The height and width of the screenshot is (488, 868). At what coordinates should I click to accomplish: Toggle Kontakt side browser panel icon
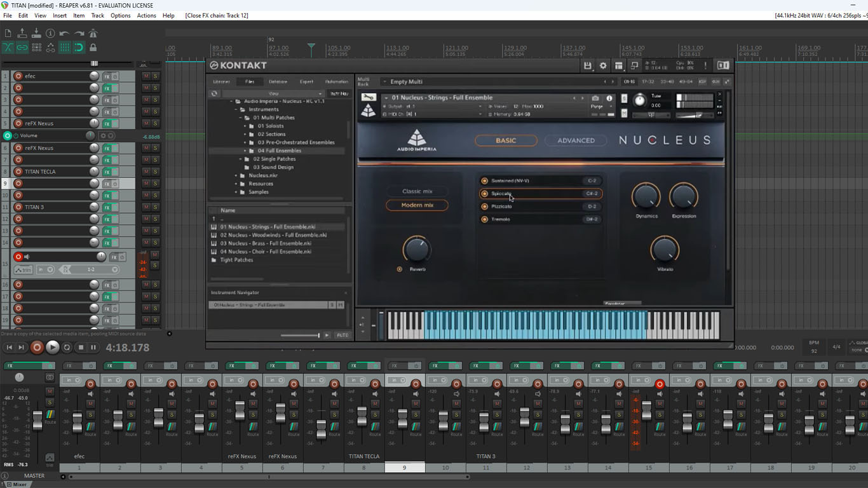[723, 65]
